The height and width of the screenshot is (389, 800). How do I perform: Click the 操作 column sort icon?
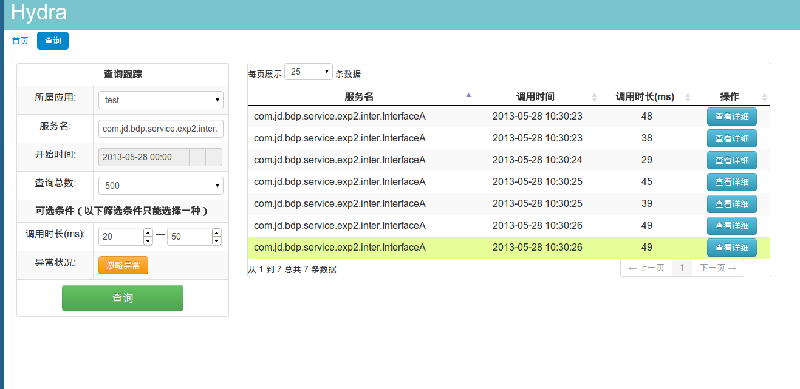point(764,97)
